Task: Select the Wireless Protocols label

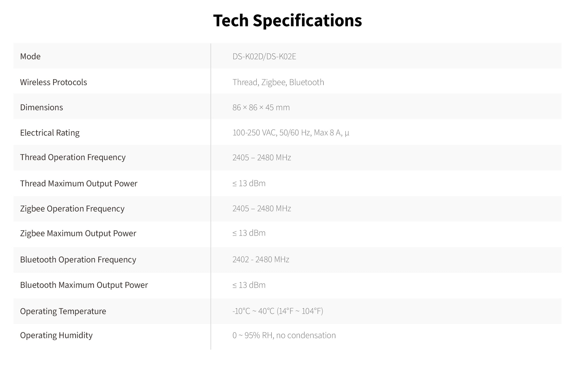Action: pos(53,82)
